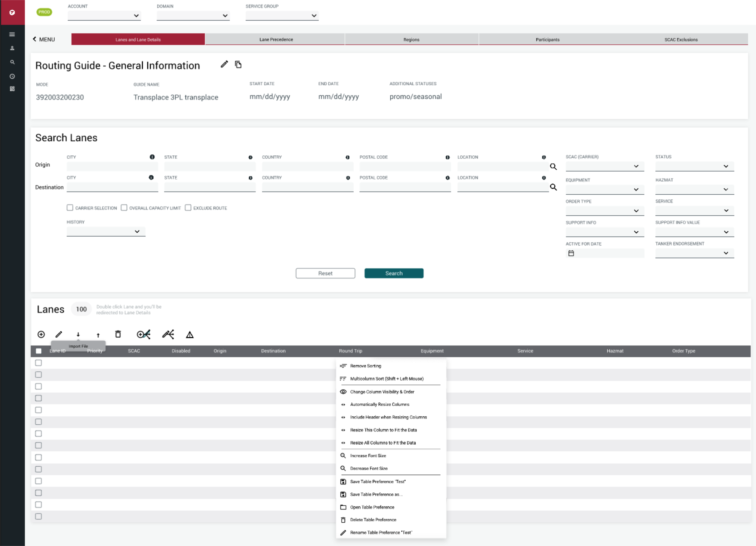Click the Search button

coord(394,273)
